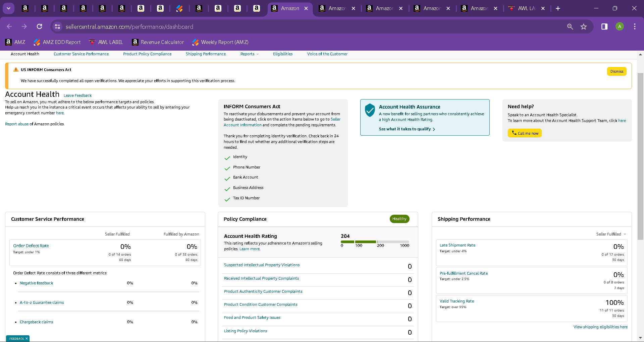Open the Negative feedback metric link
644x342 pixels.
click(36, 283)
